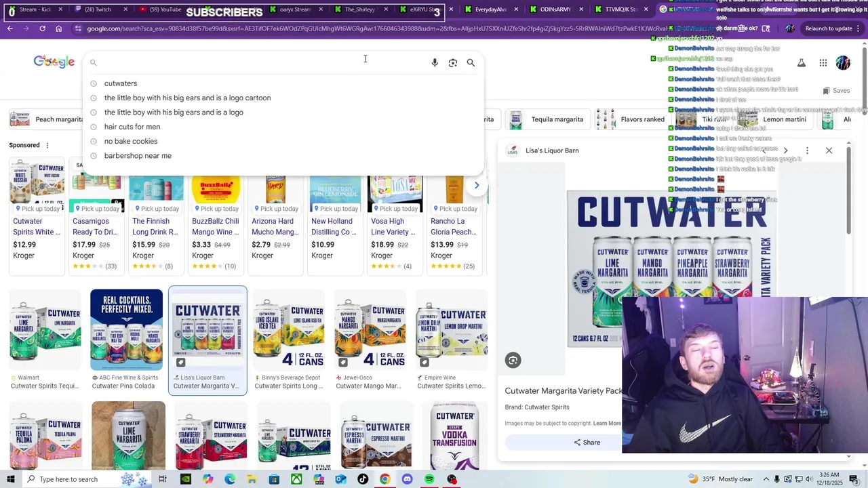868x488 pixels.
Task: Click the magnifier search button in search box
Action: tap(471, 62)
